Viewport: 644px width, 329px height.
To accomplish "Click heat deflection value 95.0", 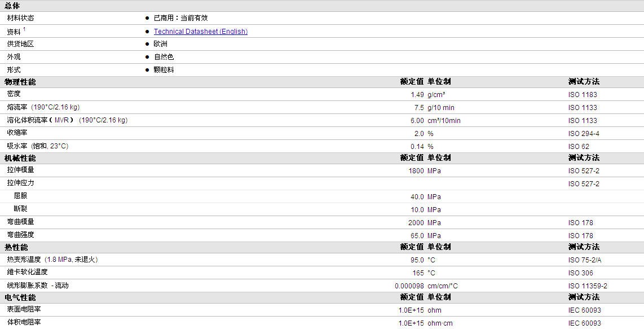I will click(x=417, y=260).
